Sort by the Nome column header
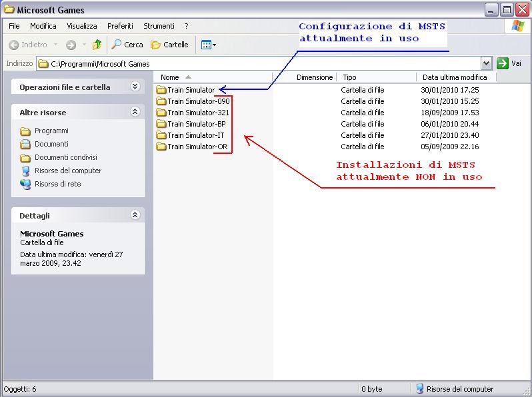 pyautogui.click(x=213, y=77)
